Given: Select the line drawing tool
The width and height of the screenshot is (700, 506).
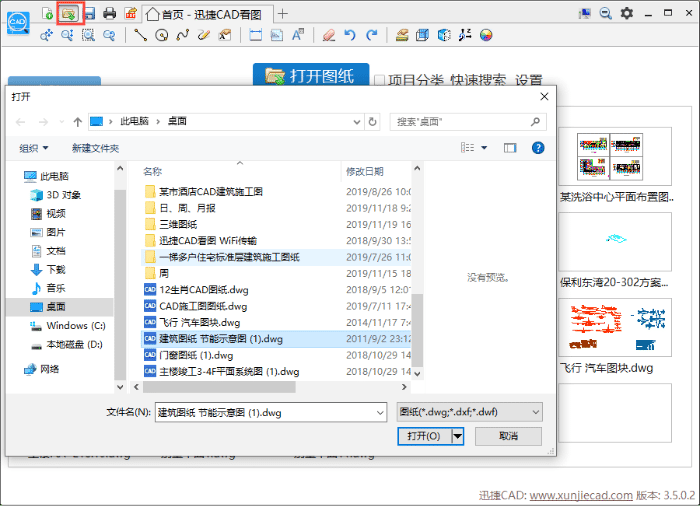Looking at the screenshot, I should point(141,35).
